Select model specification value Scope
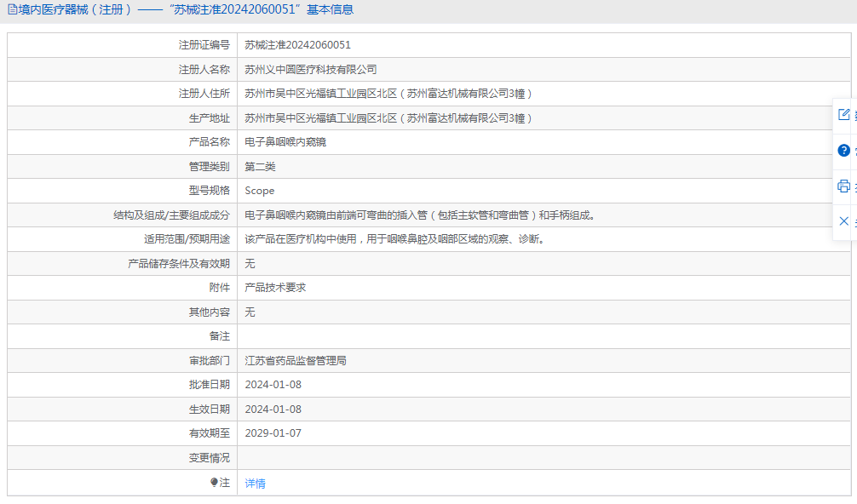This screenshot has height=504, width=857. click(260, 191)
